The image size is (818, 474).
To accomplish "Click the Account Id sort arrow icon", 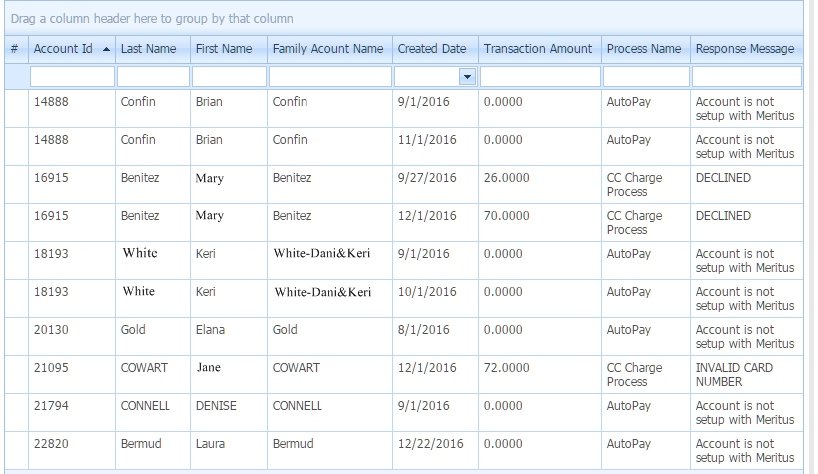I will [106, 49].
